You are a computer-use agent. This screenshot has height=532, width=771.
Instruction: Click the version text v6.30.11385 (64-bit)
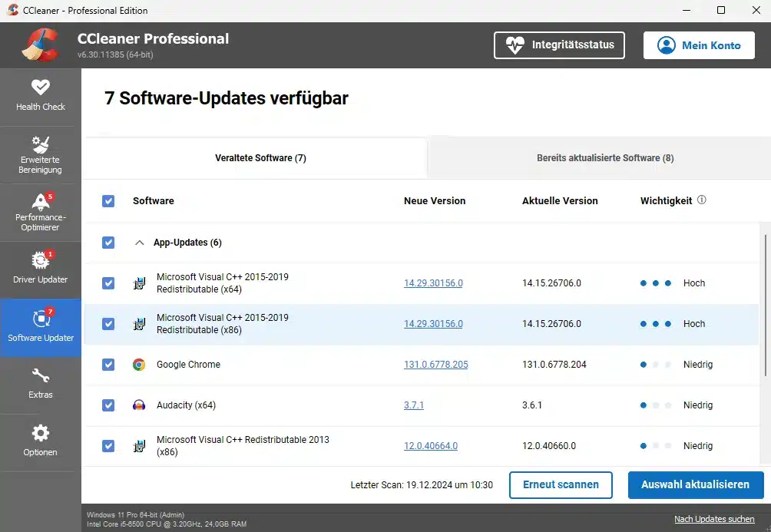(115, 55)
